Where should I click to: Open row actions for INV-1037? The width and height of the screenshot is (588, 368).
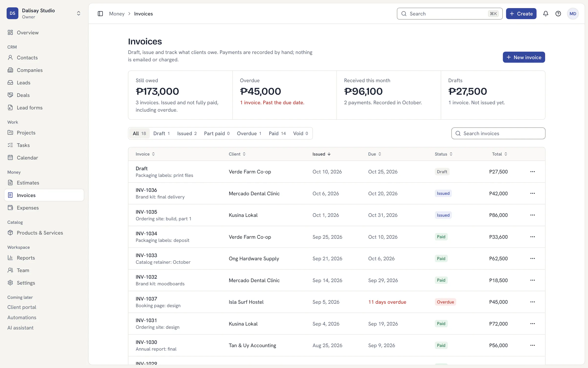tap(532, 302)
